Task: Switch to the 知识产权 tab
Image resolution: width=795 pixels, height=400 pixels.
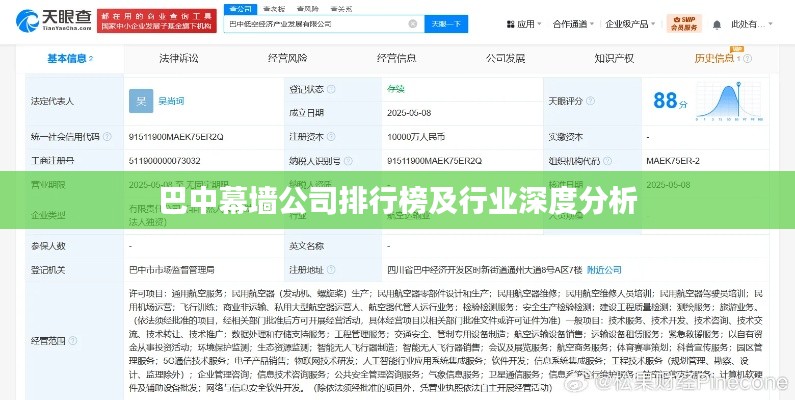Action: click(x=613, y=58)
